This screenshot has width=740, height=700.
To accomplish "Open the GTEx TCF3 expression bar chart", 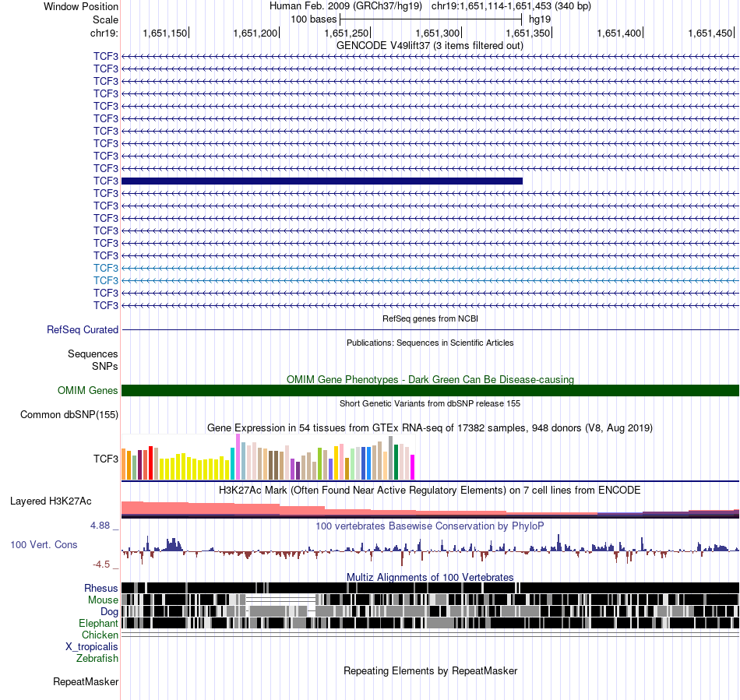I will point(268,458).
